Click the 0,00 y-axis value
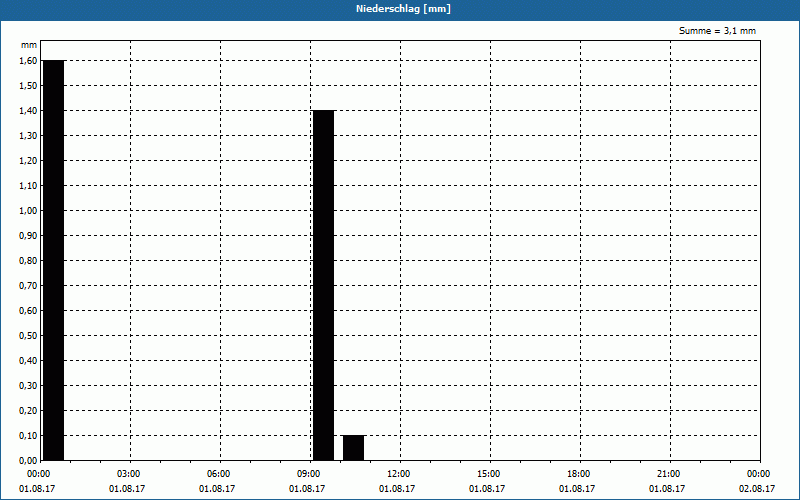 coord(28,460)
